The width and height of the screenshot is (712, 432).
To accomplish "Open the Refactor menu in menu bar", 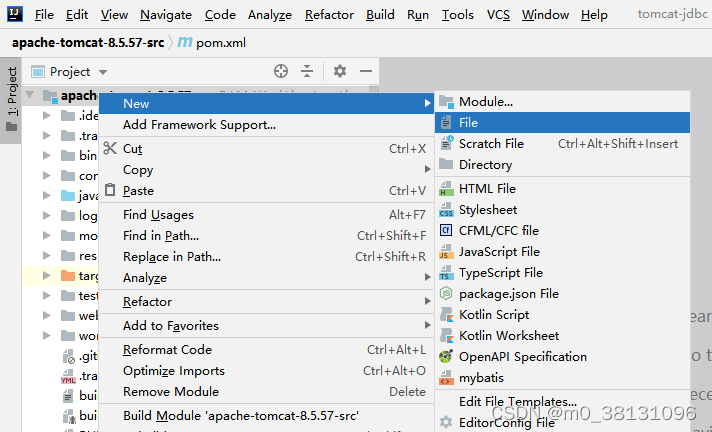I will click(329, 15).
